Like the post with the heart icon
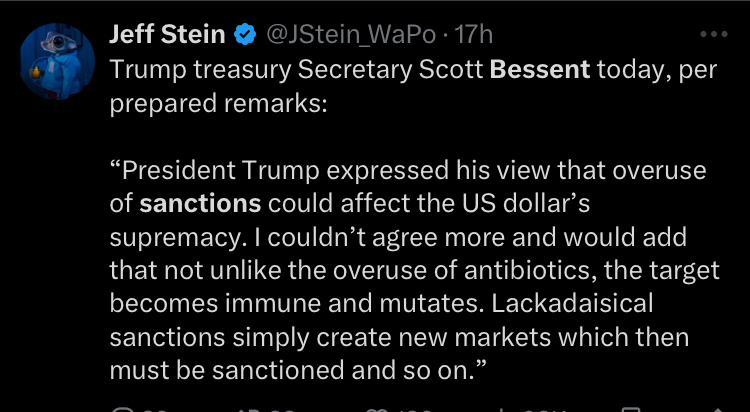This screenshot has width=750, height=412. tap(378, 408)
